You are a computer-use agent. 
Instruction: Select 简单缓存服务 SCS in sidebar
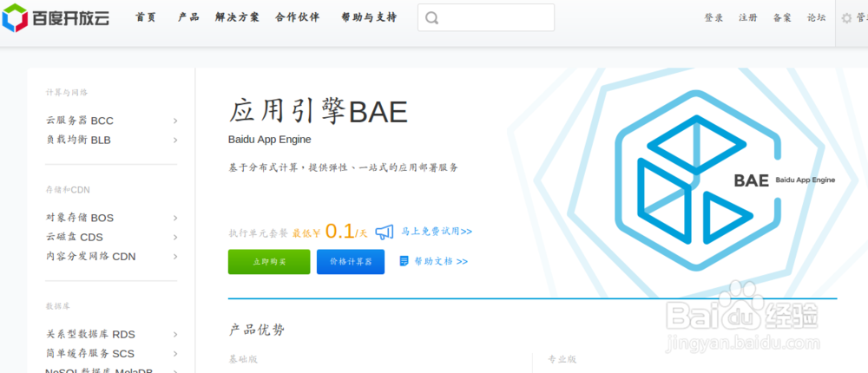coord(90,353)
